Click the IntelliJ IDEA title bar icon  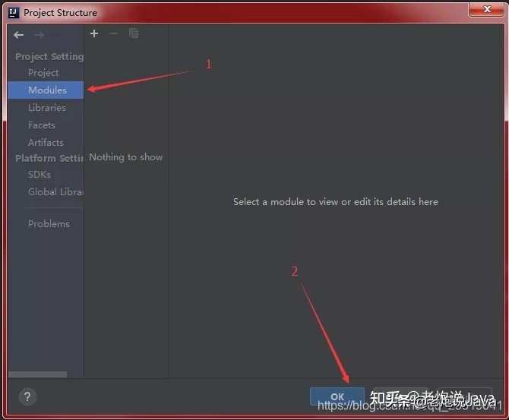tap(14, 13)
